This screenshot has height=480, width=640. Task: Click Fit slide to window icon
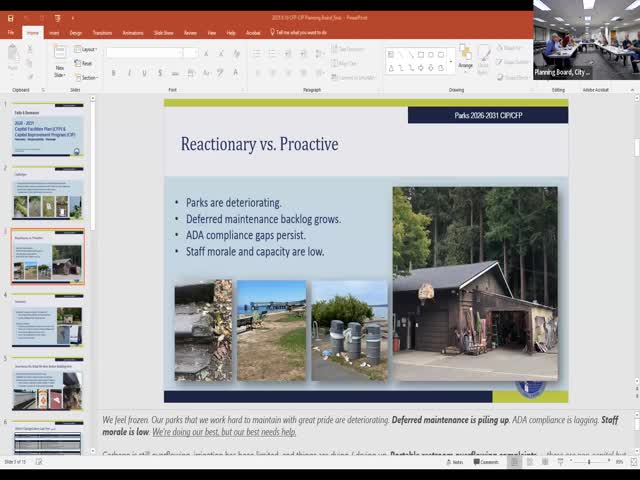[x=634, y=462]
